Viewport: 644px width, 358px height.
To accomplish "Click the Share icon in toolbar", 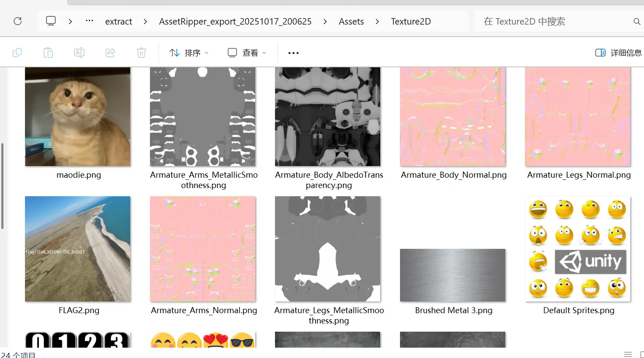I will point(110,53).
